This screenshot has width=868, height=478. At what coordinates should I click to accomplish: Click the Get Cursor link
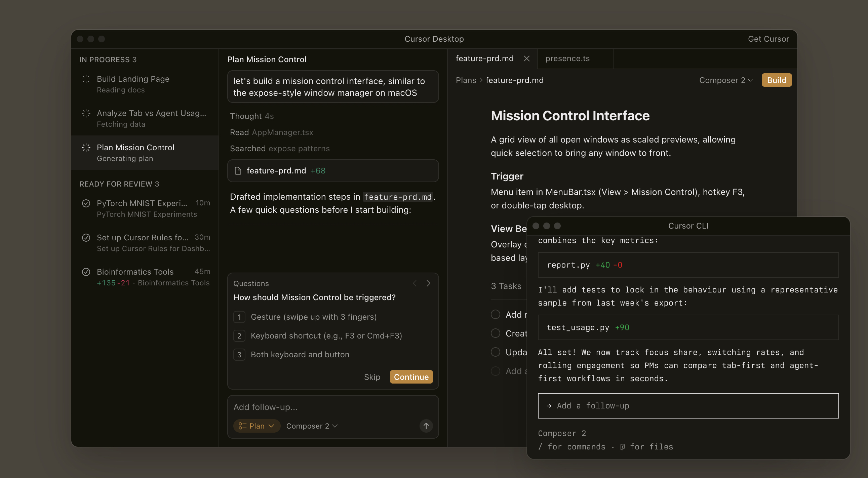pyautogui.click(x=768, y=39)
